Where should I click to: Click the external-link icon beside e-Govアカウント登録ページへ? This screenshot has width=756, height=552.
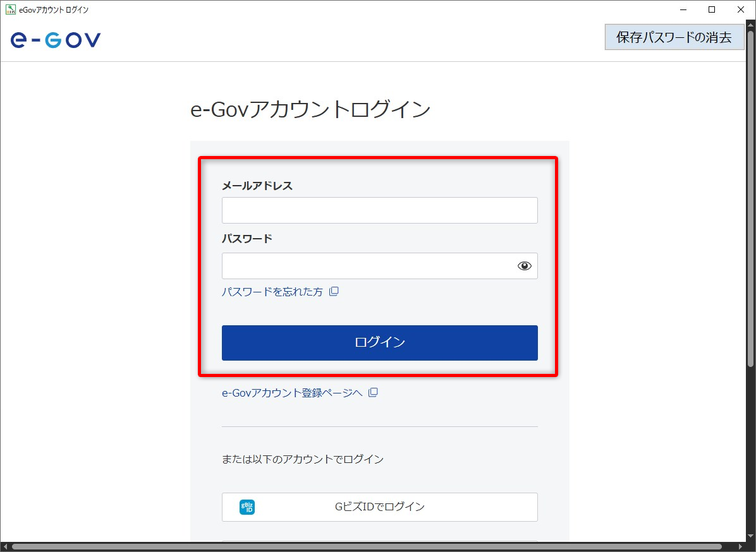click(373, 393)
